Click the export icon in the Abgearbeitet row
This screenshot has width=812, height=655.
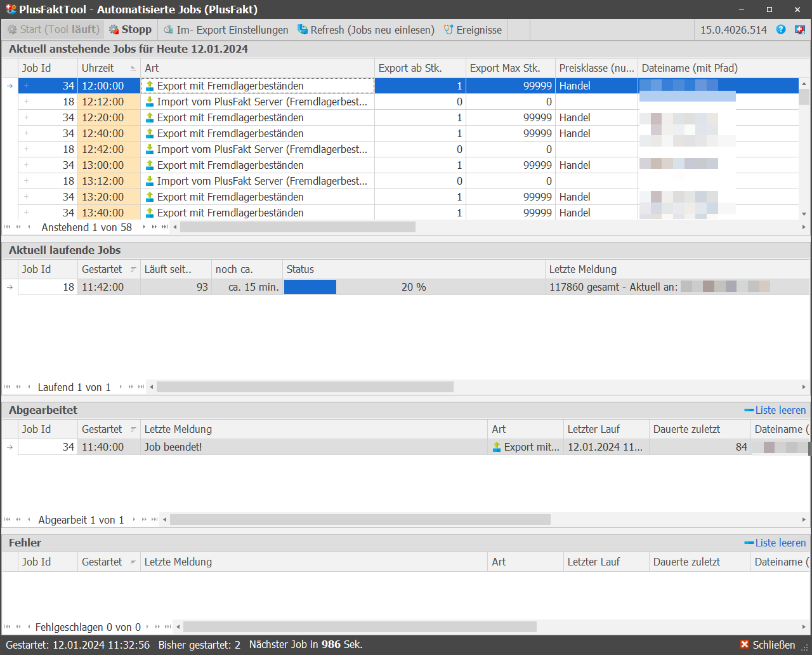[x=497, y=447]
